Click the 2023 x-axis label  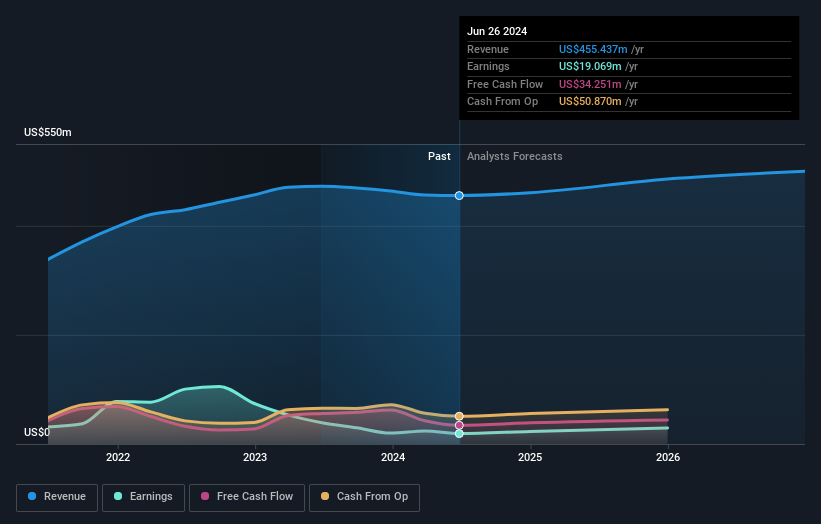click(255, 457)
